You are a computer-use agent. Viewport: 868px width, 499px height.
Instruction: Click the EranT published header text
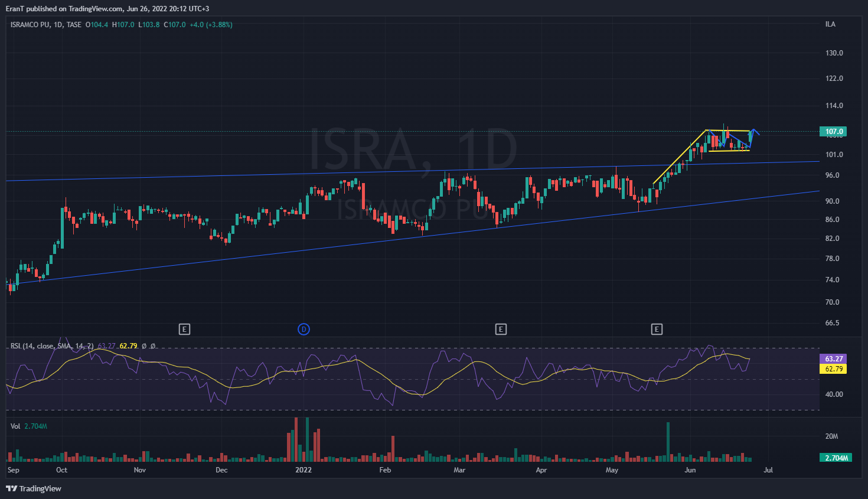[107, 8]
